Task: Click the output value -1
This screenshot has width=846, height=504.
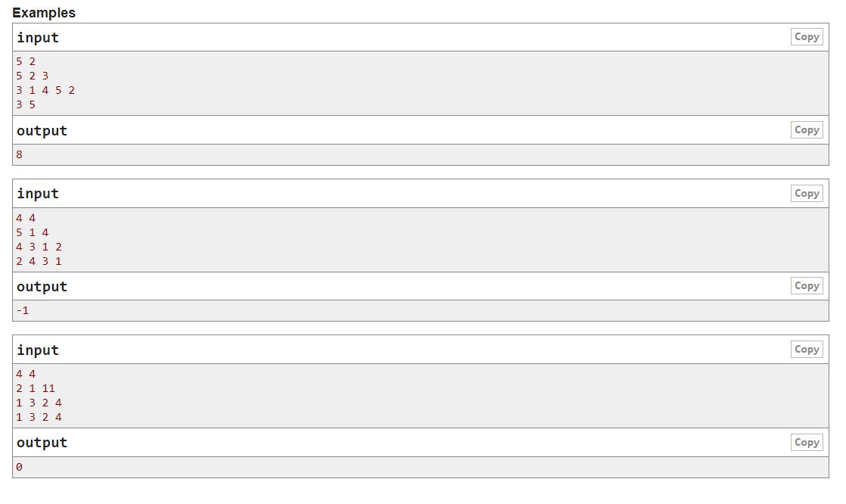Action: [x=22, y=310]
